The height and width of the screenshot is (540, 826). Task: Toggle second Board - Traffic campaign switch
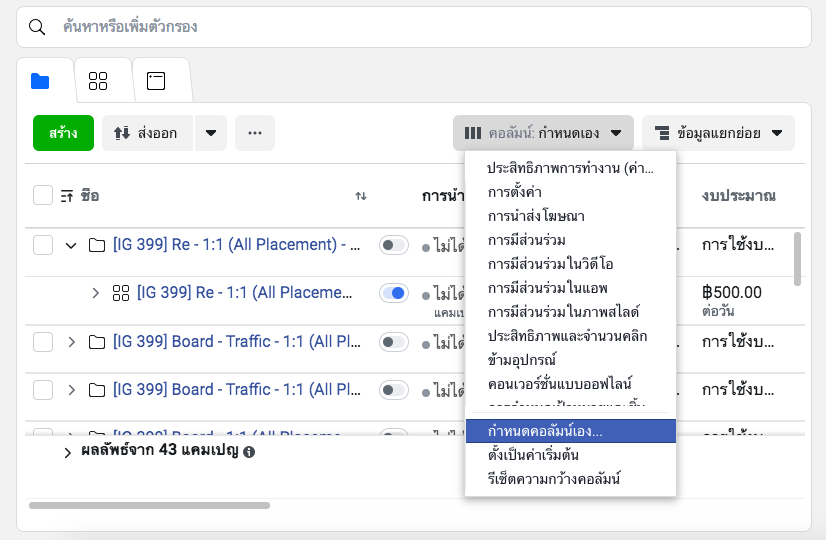point(394,390)
